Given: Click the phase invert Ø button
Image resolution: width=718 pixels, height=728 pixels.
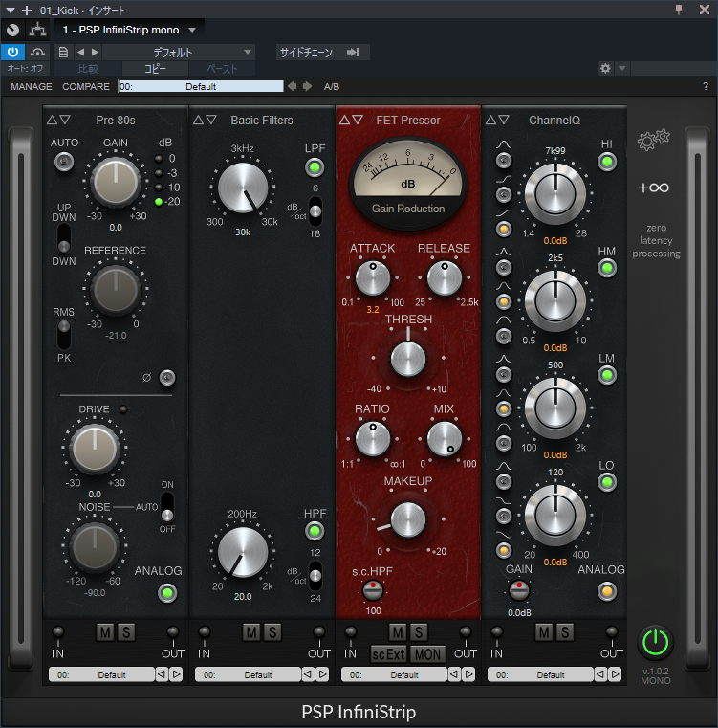Looking at the screenshot, I should 167,378.
